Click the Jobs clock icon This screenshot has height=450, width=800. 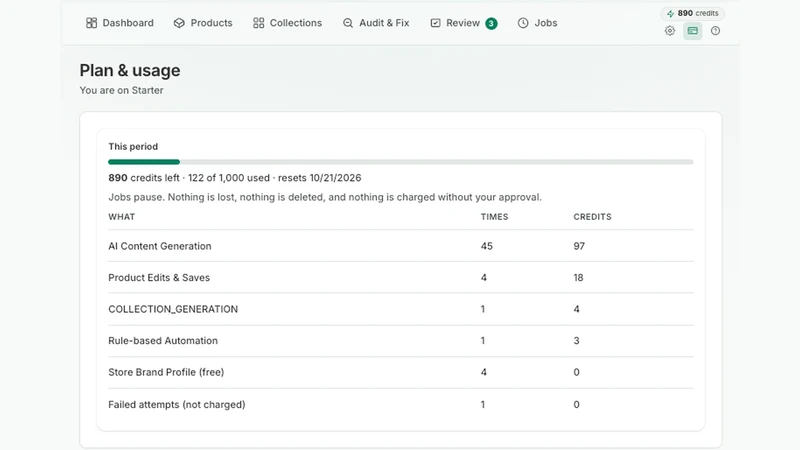(x=523, y=23)
